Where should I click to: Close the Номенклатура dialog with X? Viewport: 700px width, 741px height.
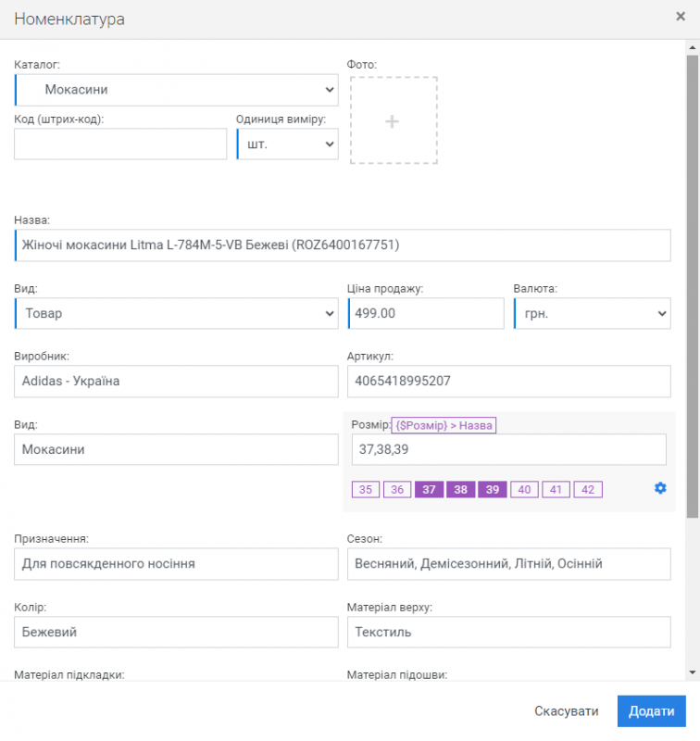click(x=681, y=16)
